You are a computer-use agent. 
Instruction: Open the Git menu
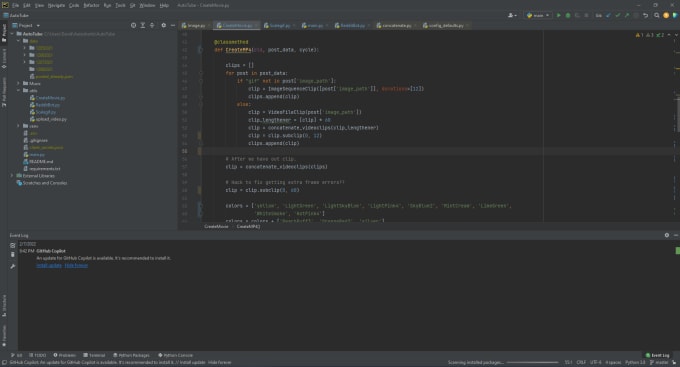coord(133,5)
